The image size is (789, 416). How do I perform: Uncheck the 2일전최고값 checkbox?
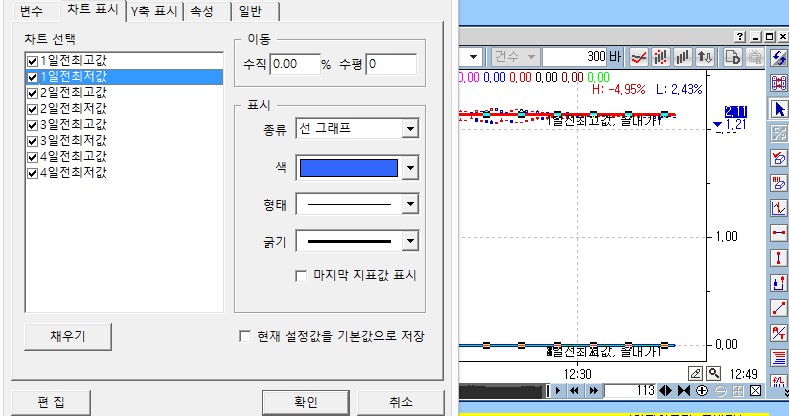(32, 92)
